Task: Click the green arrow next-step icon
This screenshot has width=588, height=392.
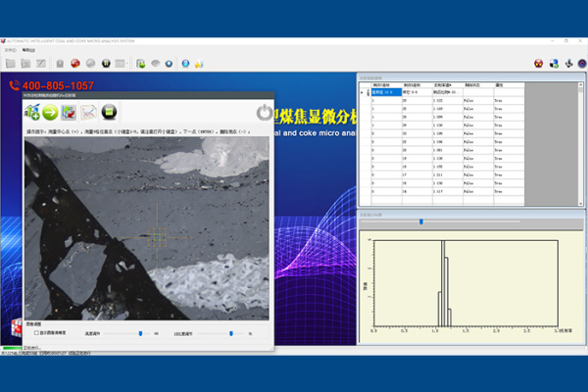Action: click(x=51, y=113)
